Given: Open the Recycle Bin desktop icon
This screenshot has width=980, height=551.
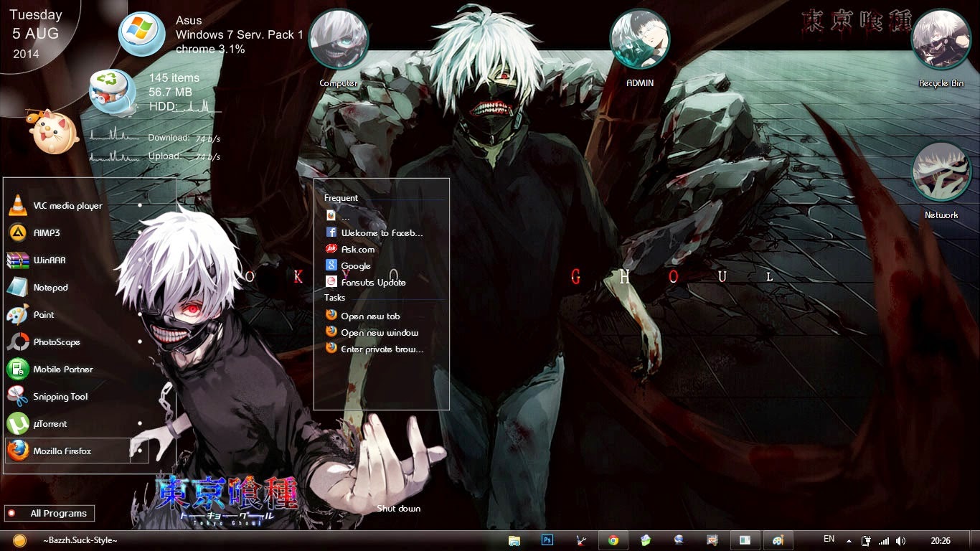Looking at the screenshot, I should coord(941,47).
